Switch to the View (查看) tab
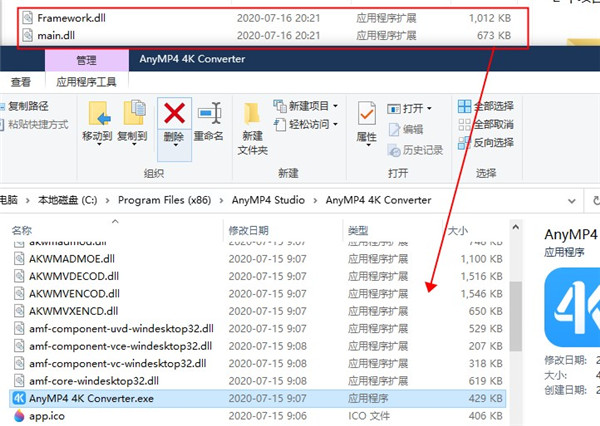 (x=21, y=82)
